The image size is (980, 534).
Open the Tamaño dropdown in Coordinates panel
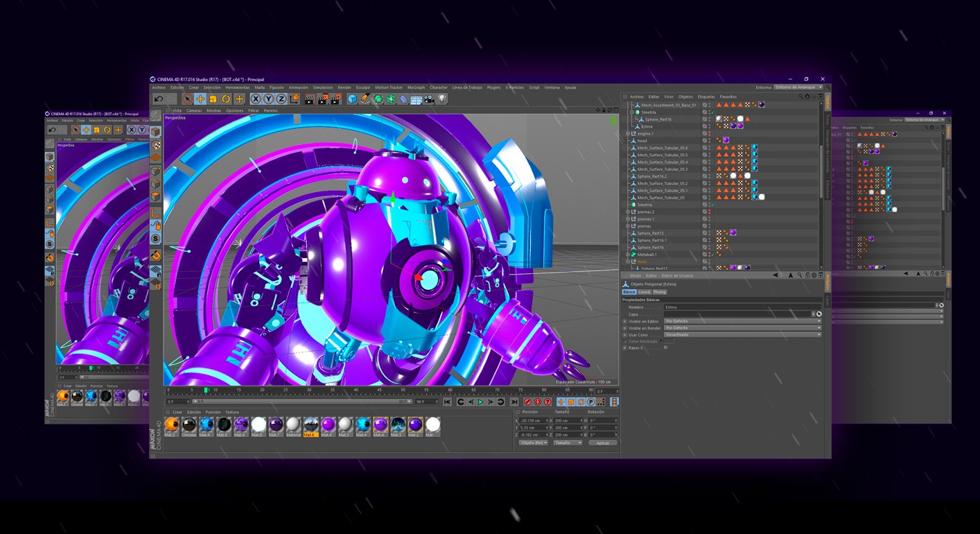pyautogui.click(x=568, y=442)
